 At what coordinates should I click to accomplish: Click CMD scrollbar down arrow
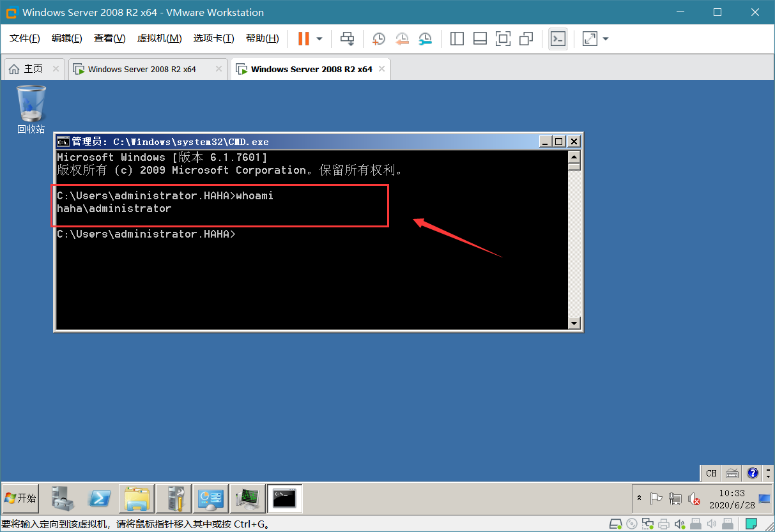tap(574, 323)
